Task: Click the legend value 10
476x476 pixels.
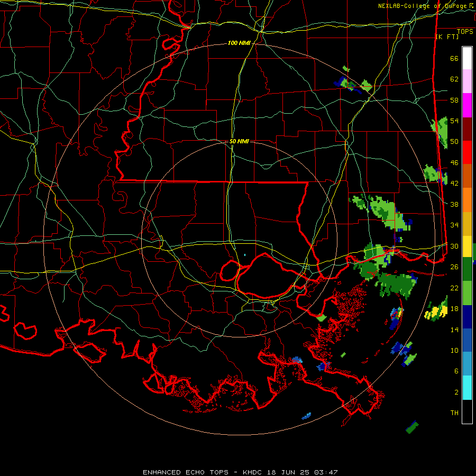Action: 454,350
